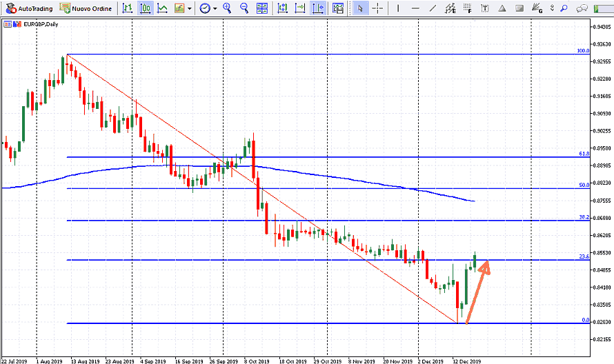Switch chart to bar chart mode
The image size is (614, 364).
pos(128,8)
